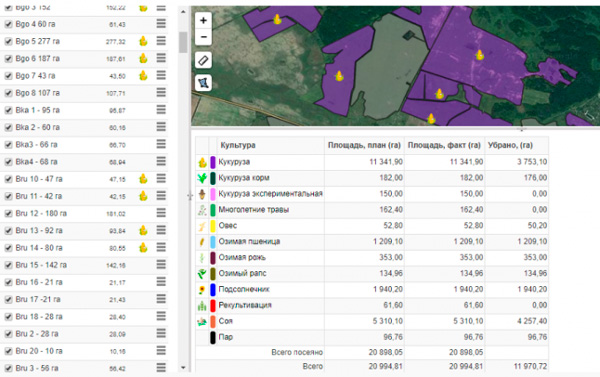The width and height of the screenshot is (600, 377).
Task: Sort by Площадь, факт (га) column
Action: pyautogui.click(x=444, y=145)
